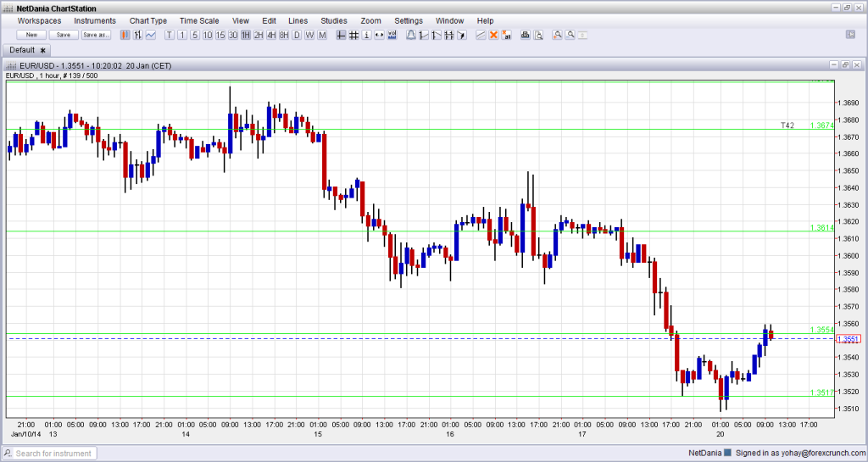Viewport: 868px width, 462px height.
Task: Select the 4H time scale button
Action: 271,35
